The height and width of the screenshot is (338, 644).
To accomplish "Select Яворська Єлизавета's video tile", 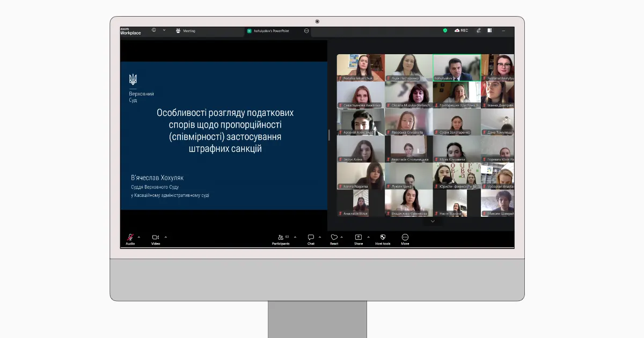I will [x=408, y=122].
